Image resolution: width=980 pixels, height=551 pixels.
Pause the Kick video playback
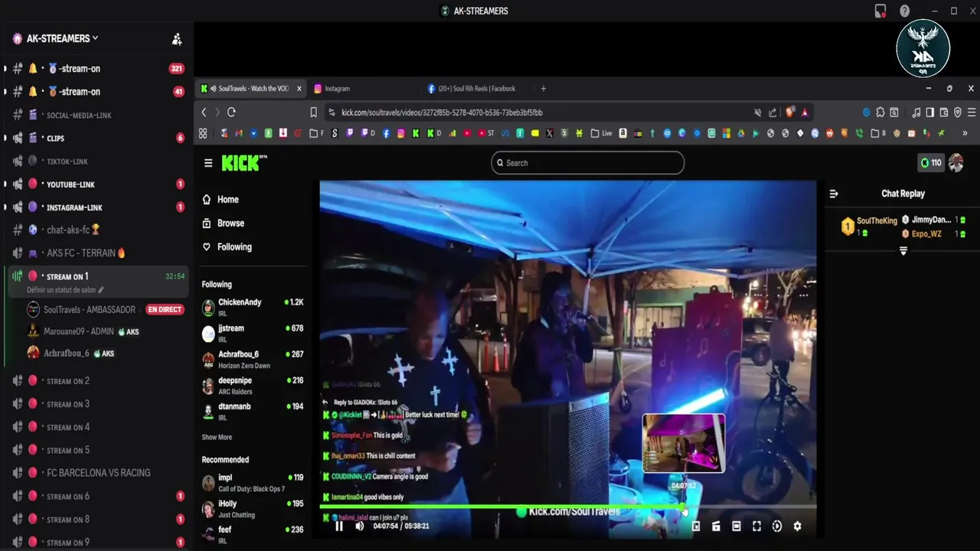tap(339, 526)
